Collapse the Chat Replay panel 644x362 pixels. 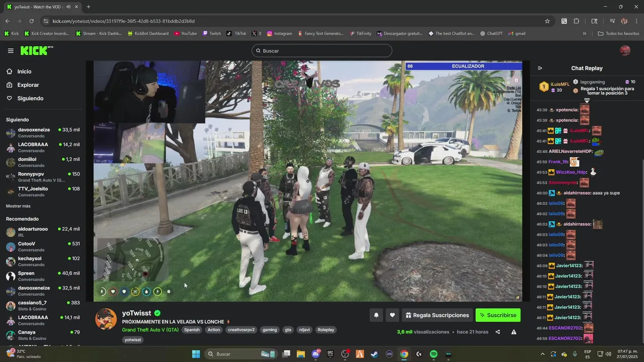coord(540,68)
